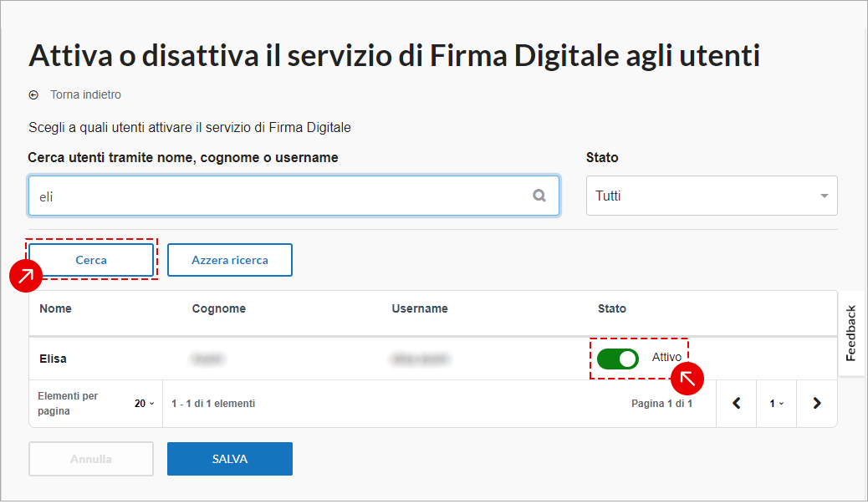The width and height of the screenshot is (868, 504).
Task: Click the Annulla button
Action: point(91,459)
